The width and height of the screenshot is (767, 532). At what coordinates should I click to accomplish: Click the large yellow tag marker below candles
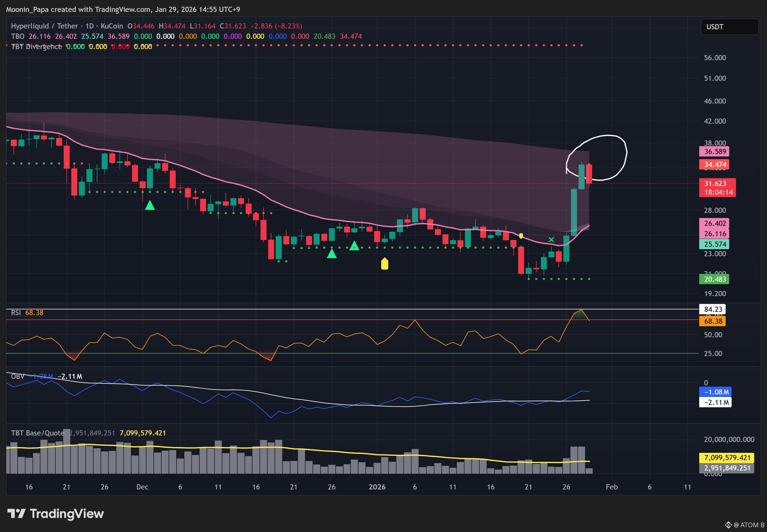384,264
